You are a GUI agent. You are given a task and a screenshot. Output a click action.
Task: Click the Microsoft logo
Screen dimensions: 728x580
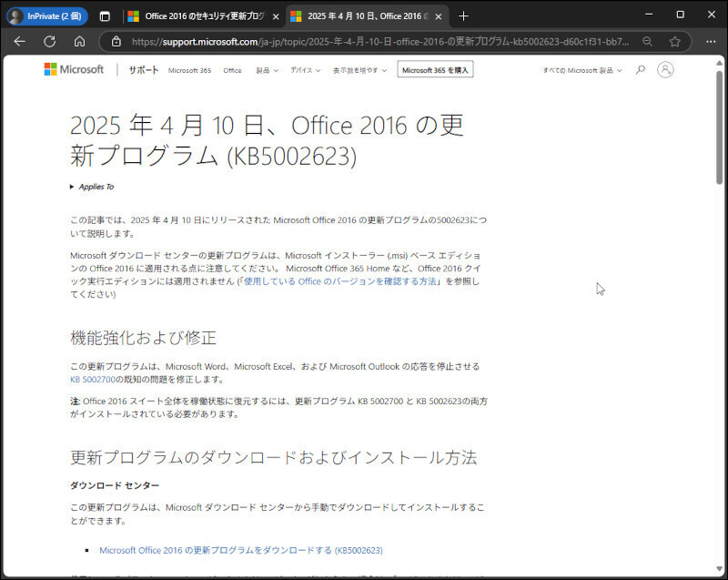pos(74,69)
